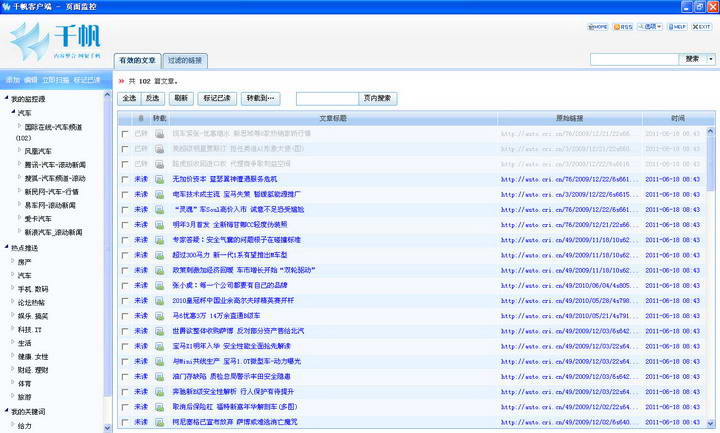Tick checkbox for 2010皇冠杯 article row
720x433 pixels.
(125, 301)
